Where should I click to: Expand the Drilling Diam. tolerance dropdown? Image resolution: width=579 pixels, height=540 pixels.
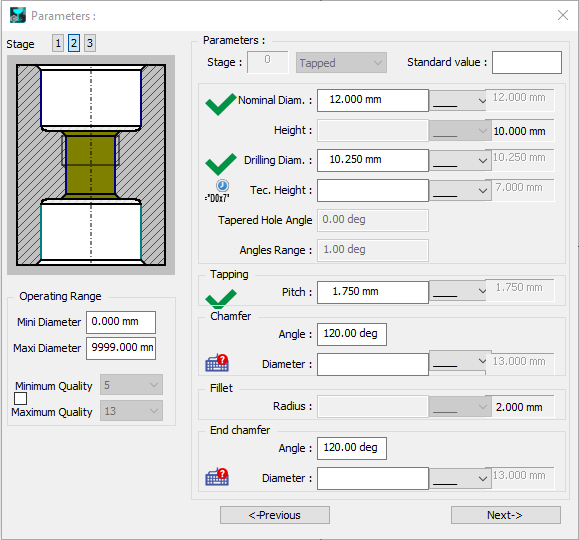pyautogui.click(x=460, y=160)
